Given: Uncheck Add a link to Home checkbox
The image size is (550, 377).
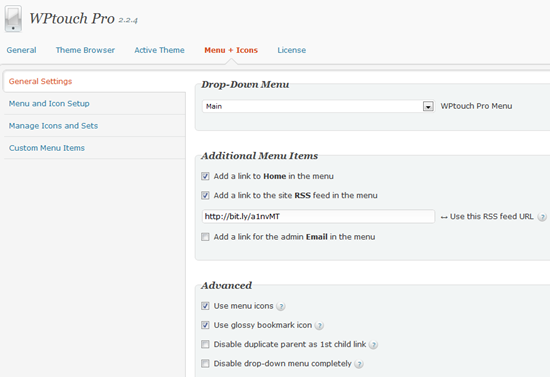Looking at the screenshot, I should coord(205,176).
